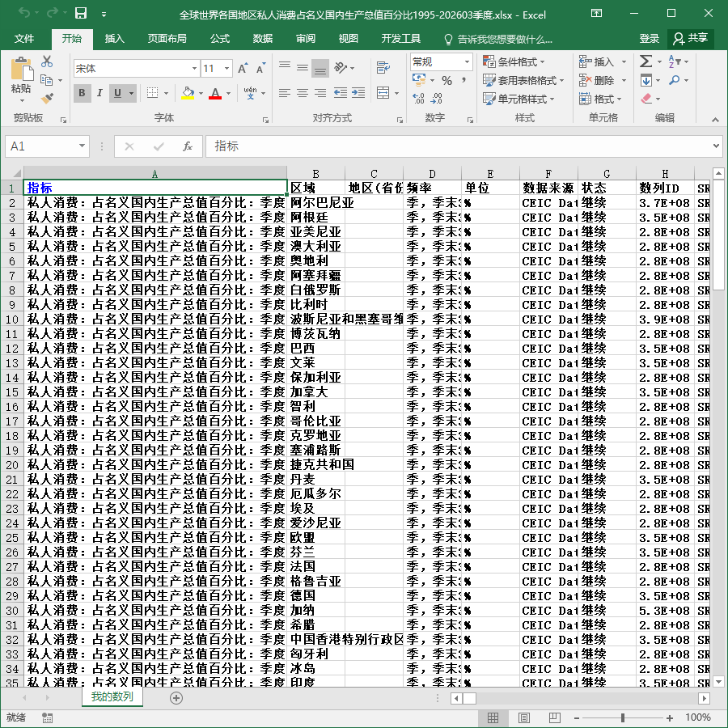Open the Name Box dropdown arrow

click(x=82, y=146)
